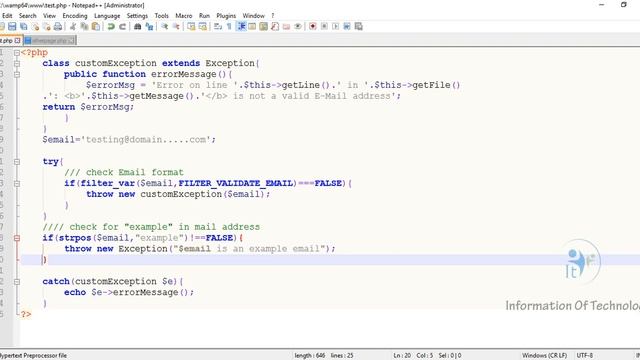Click the Paste clipboard icon
Image resolution: width=640 pixels, height=360 pixels.
tap(96, 27)
